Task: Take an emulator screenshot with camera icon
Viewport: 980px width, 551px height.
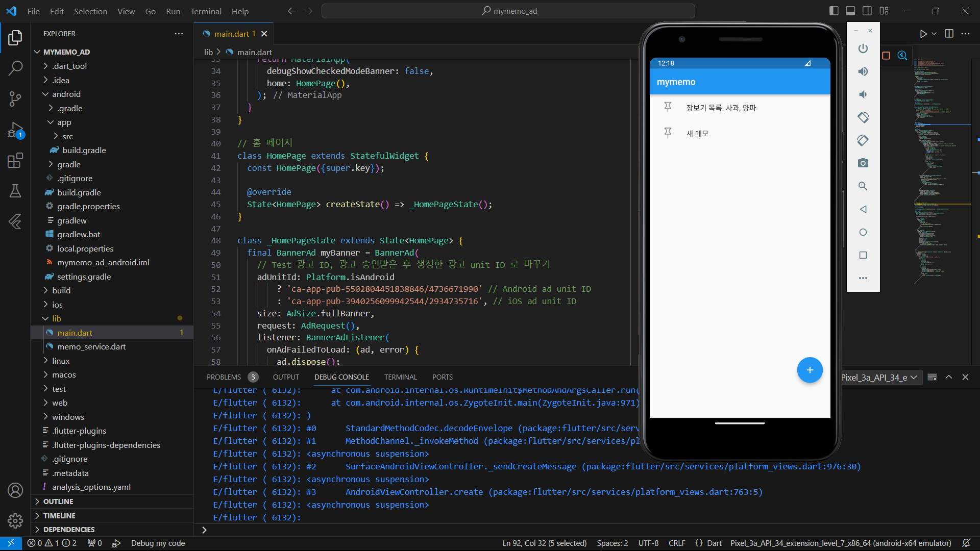Action: (863, 163)
